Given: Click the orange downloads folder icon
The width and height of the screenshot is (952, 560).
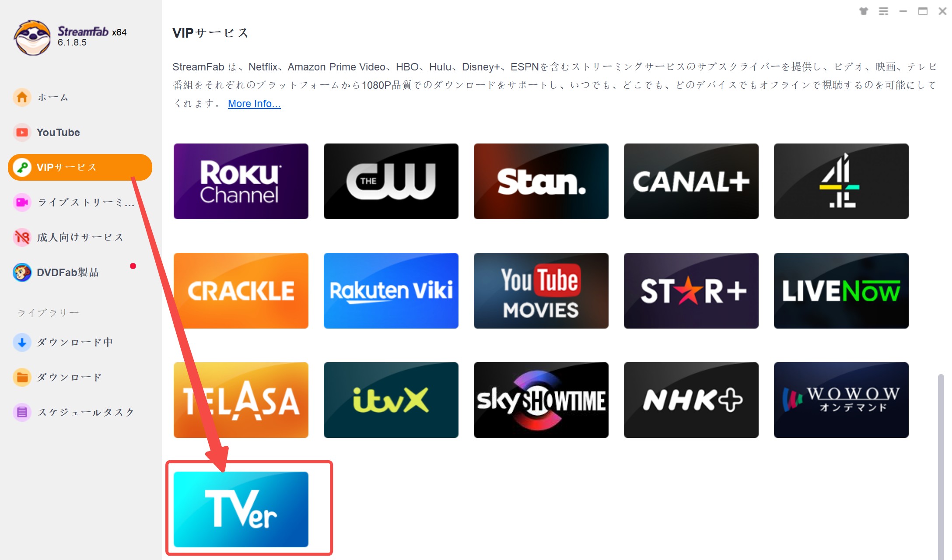Looking at the screenshot, I should (22, 377).
